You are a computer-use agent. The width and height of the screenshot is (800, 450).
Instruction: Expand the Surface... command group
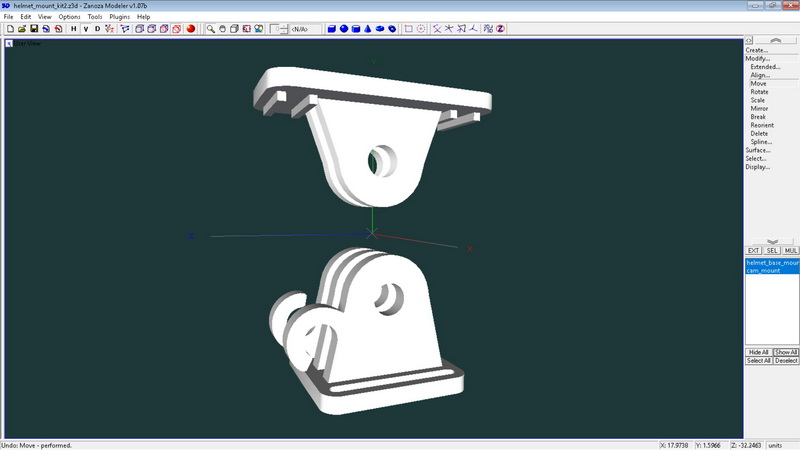[x=758, y=150]
